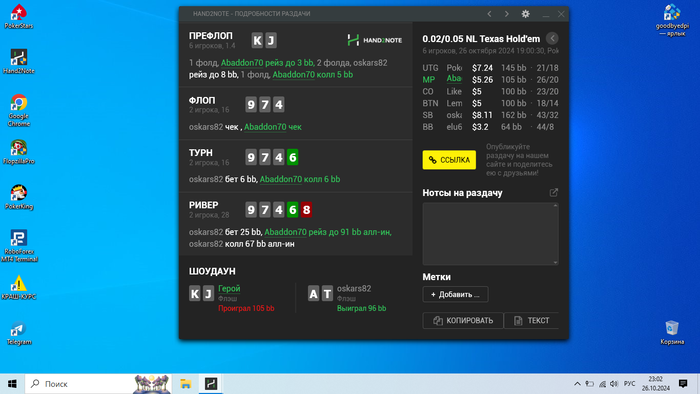Click Проиграл 105 bb result text
Image resolution: width=700 pixels, height=394 pixels.
[x=246, y=308]
